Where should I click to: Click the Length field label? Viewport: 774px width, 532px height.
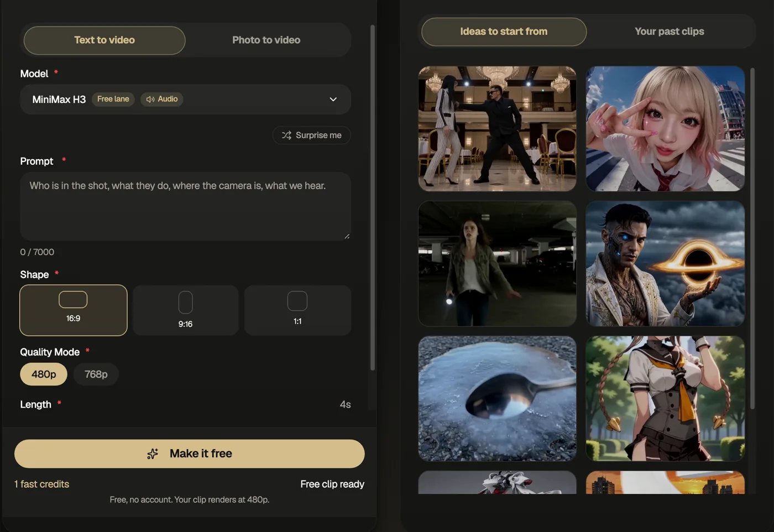(x=35, y=405)
